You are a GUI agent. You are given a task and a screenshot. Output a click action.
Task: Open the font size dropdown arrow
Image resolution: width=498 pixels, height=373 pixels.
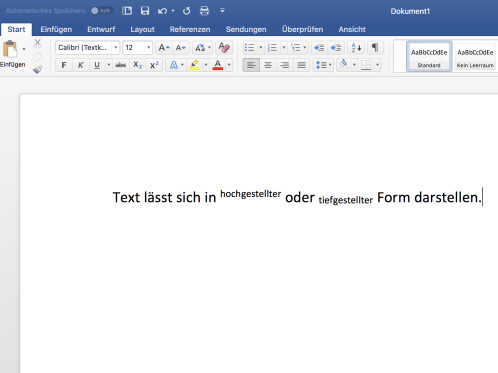point(149,48)
